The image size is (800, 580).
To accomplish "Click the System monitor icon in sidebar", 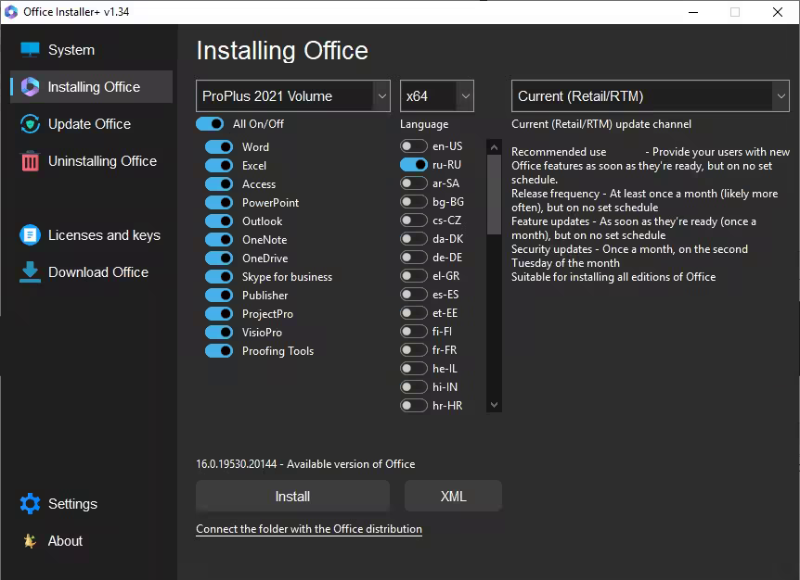I will [x=30, y=50].
